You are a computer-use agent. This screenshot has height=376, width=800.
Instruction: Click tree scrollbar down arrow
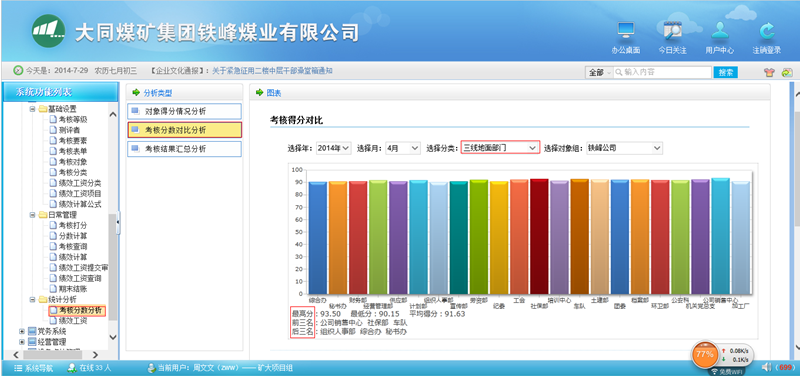point(113,337)
